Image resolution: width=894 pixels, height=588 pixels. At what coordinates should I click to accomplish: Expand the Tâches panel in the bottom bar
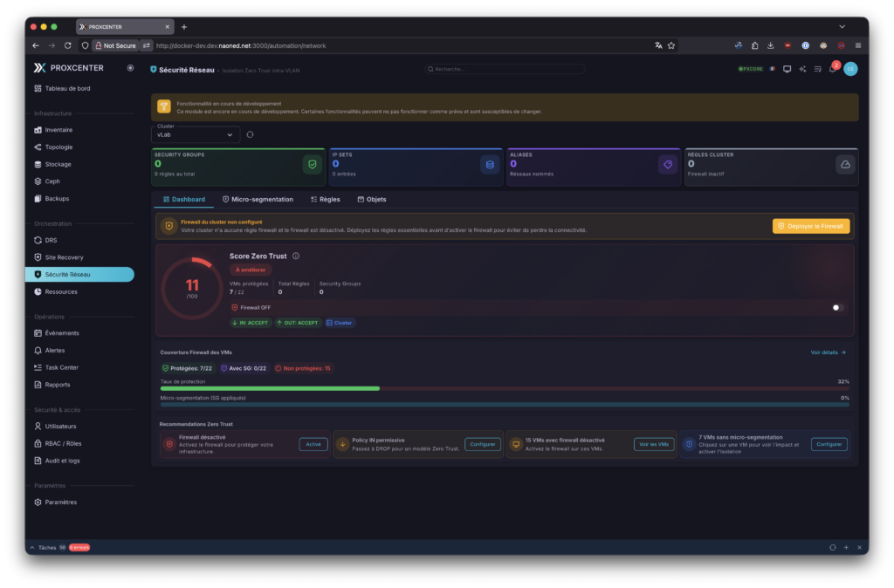tap(47, 547)
